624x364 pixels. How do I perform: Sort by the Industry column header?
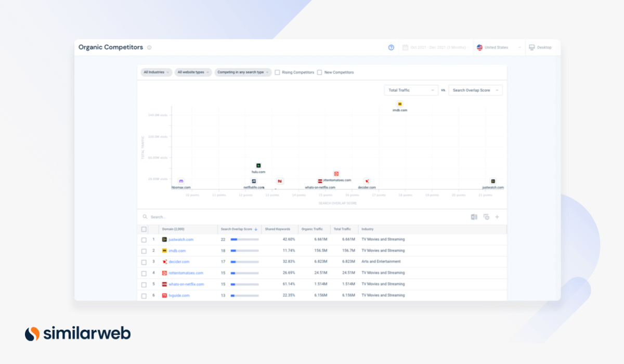[367, 229]
